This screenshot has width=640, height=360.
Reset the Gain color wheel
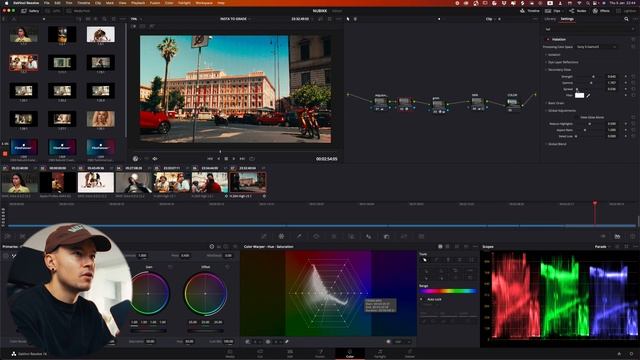point(170,267)
